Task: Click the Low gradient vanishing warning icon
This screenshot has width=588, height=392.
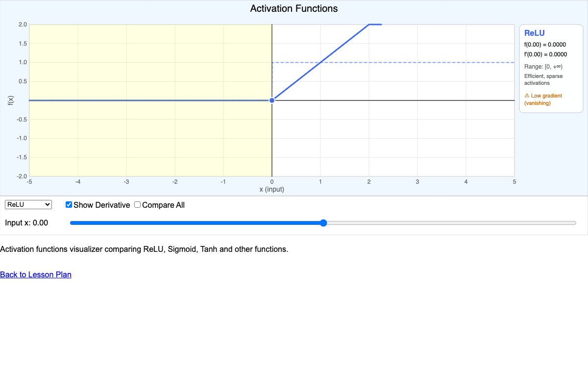Action: tap(528, 96)
